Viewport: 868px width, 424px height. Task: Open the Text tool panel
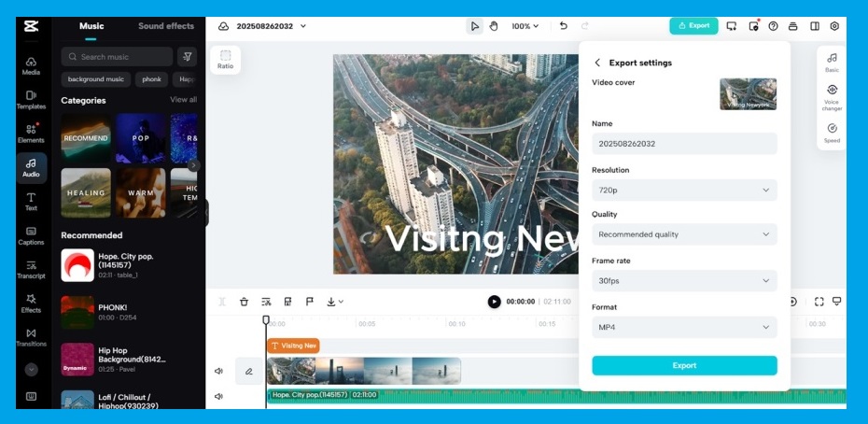31,202
